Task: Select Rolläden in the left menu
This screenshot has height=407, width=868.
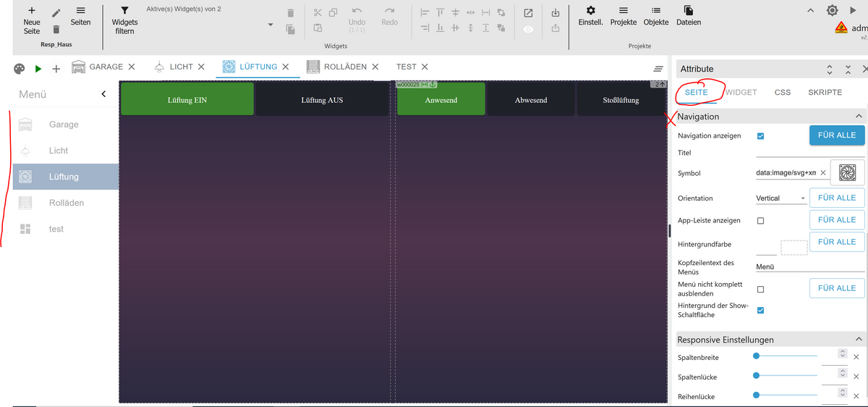Action: click(66, 203)
